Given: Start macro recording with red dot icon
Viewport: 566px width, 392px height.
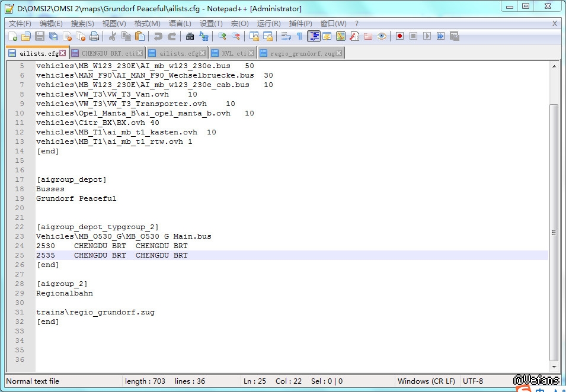Looking at the screenshot, I should point(399,37).
